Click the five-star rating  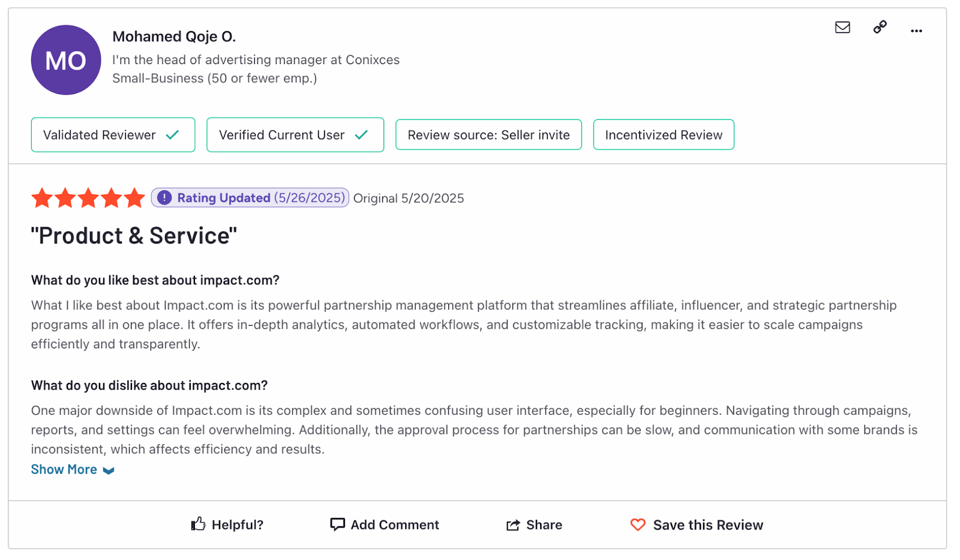[88, 198]
